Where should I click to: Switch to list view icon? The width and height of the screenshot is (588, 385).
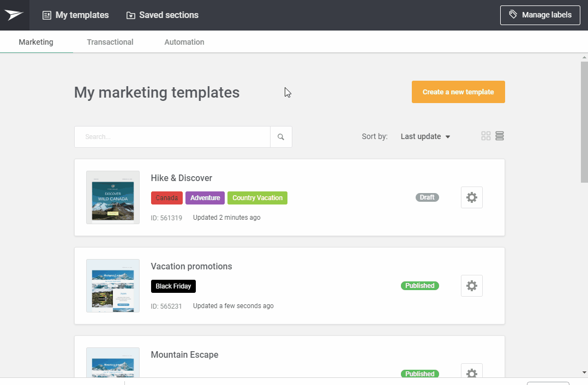500,136
